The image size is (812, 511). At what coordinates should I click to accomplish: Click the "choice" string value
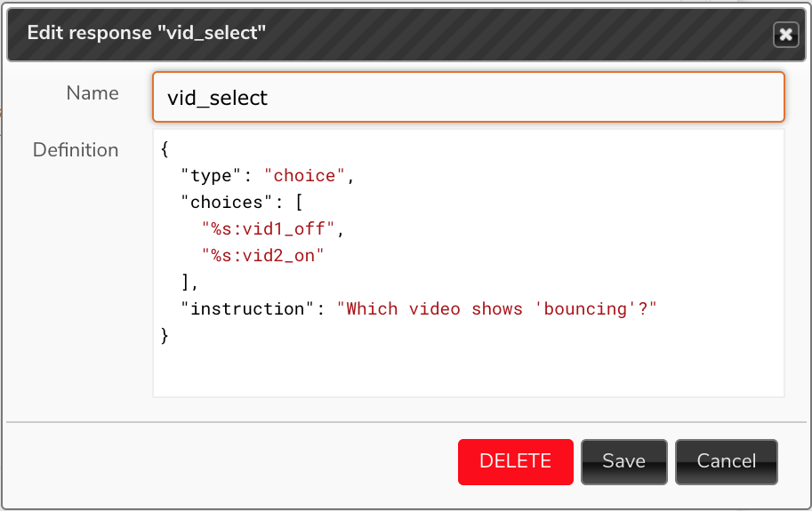tap(304, 176)
